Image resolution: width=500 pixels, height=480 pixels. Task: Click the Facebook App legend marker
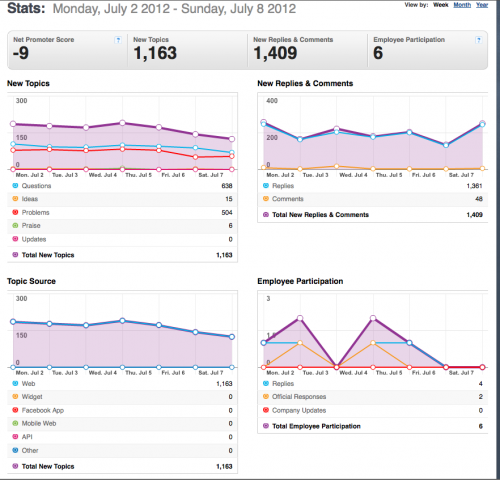pos(15,410)
